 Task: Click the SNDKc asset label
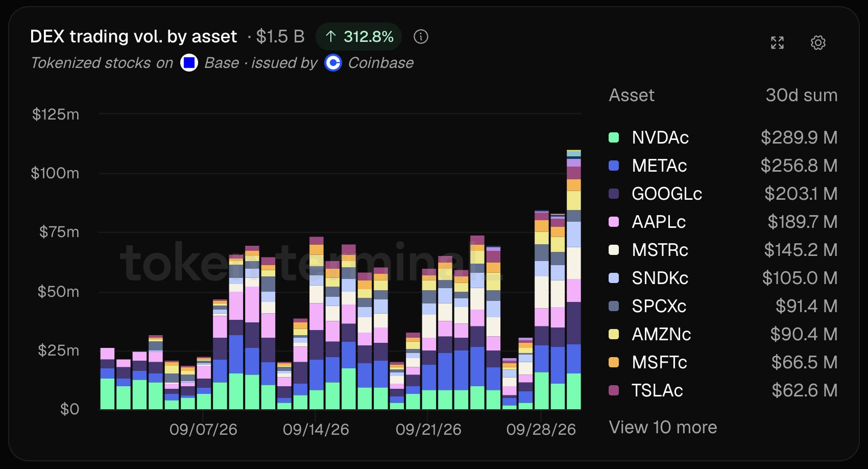coord(660,278)
